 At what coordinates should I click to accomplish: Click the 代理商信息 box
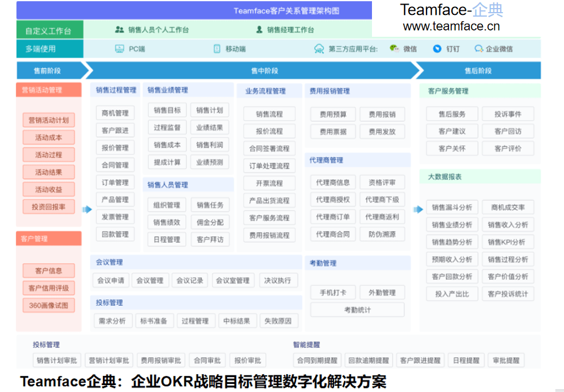333,182
